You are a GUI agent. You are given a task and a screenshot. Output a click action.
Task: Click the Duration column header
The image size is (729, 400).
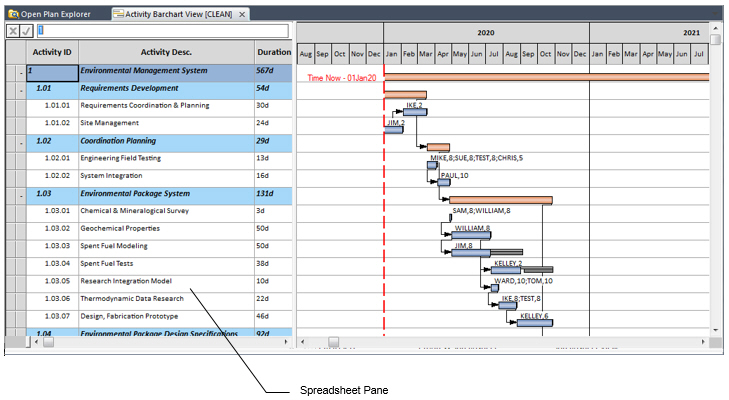(274, 51)
